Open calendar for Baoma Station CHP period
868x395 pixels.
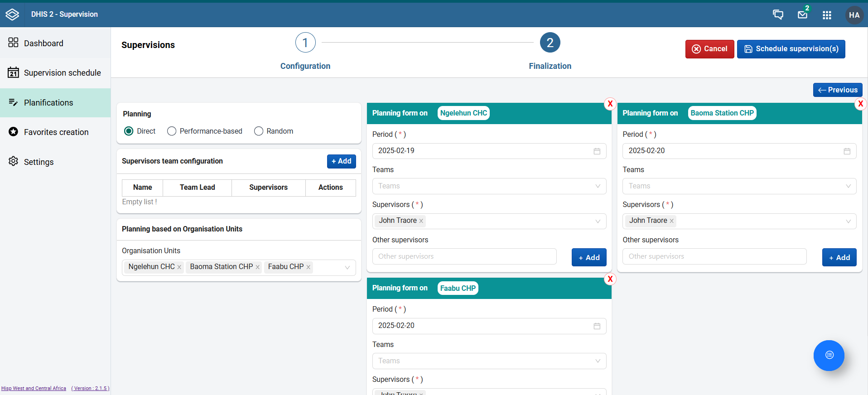847,151
